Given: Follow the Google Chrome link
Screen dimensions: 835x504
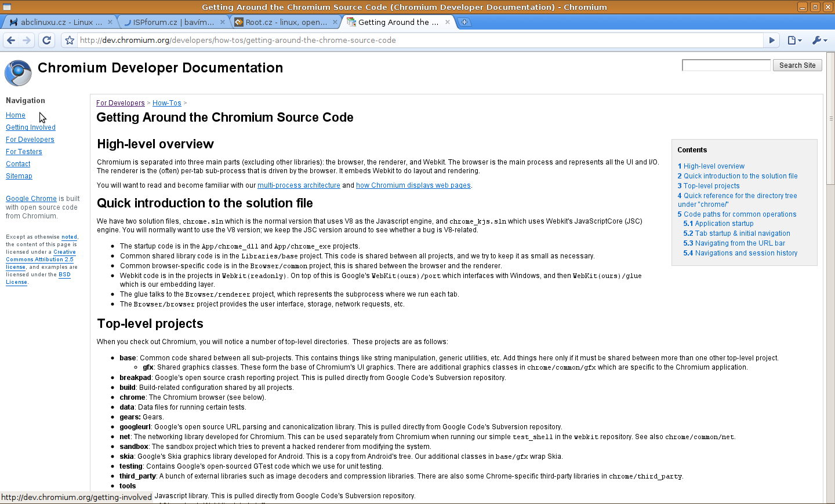Looking at the screenshot, I should coord(31,199).
